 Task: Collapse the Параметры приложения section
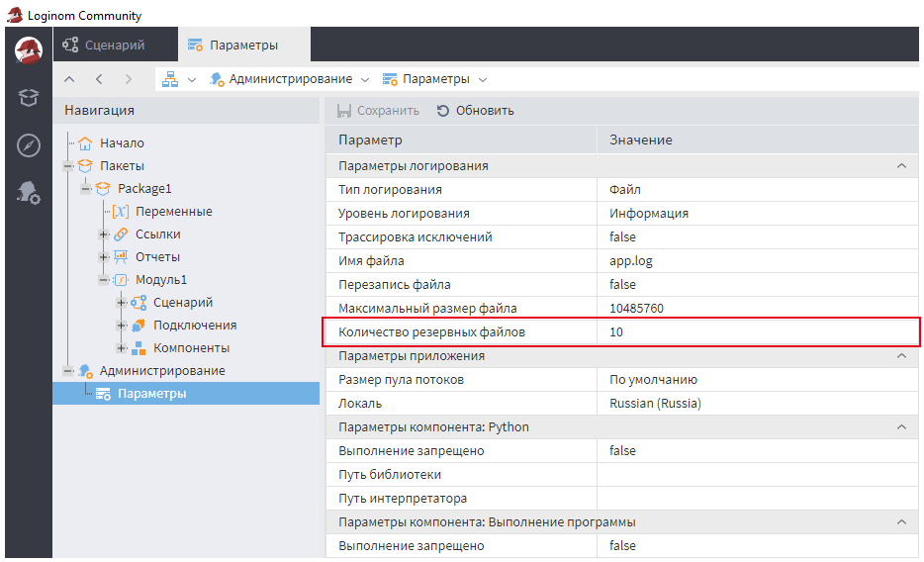901,356
